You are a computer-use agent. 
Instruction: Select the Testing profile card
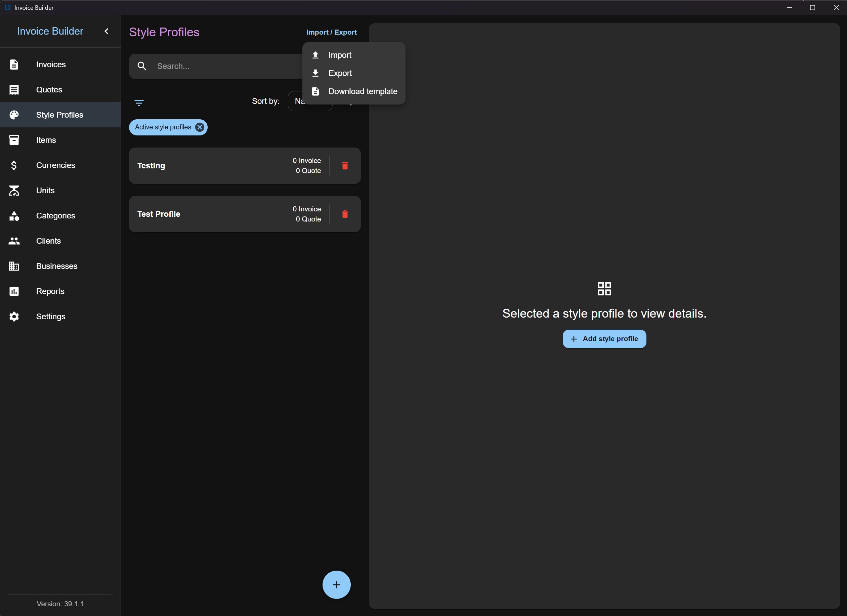point(245,165)
